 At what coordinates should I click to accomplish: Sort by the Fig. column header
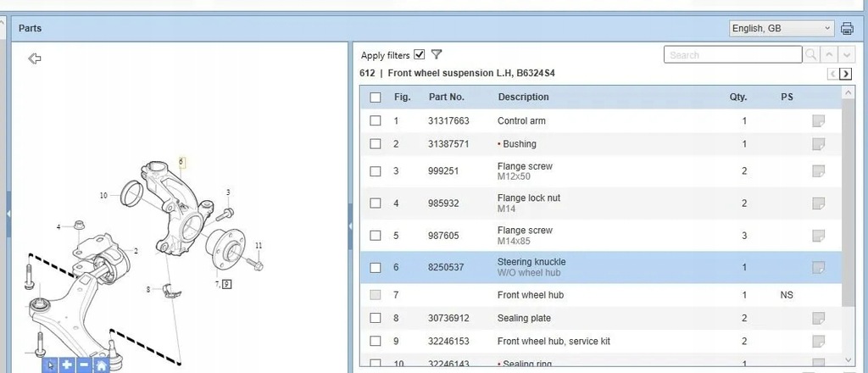402,97
